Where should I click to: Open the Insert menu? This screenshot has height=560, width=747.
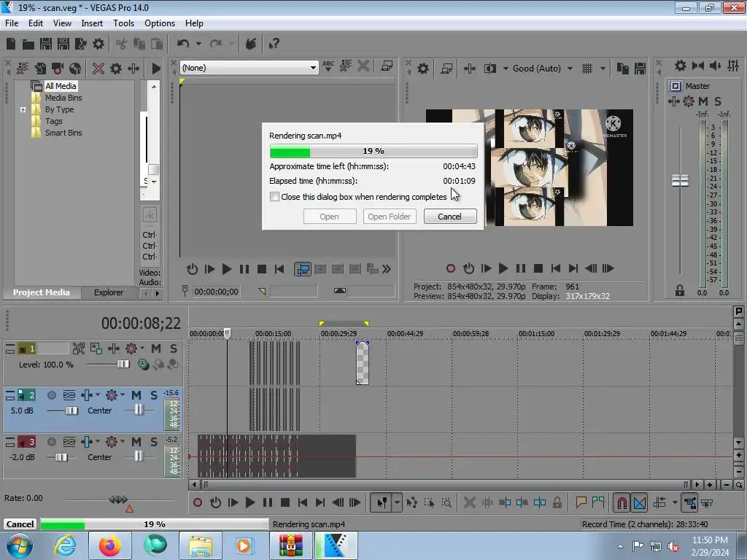(91, 23)
